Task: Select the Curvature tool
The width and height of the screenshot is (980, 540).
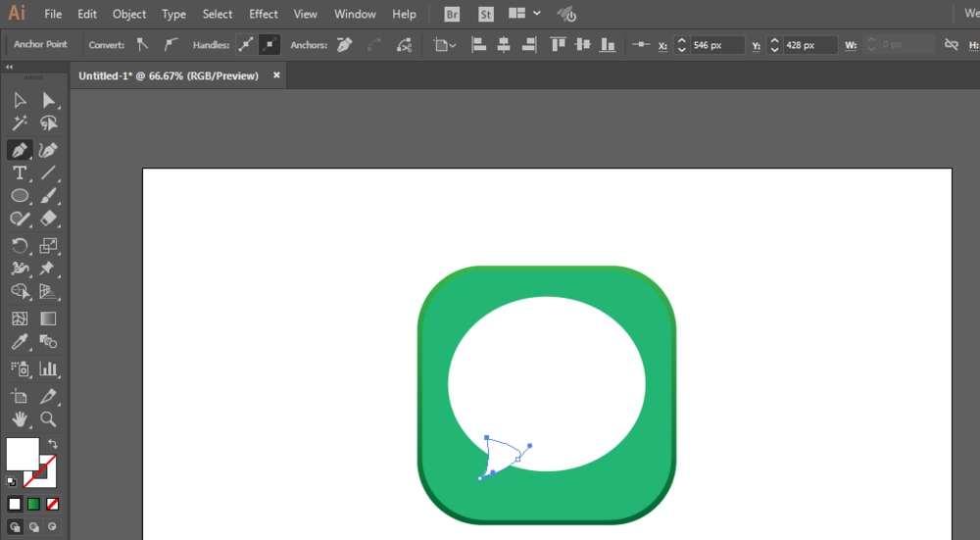Action: pyautogui.click(x=48, y=150)
